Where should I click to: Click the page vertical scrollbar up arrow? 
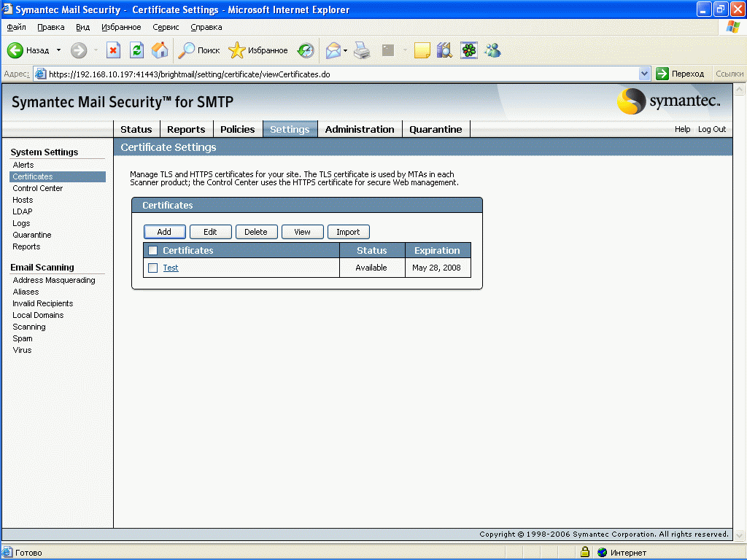coord(739,89)
